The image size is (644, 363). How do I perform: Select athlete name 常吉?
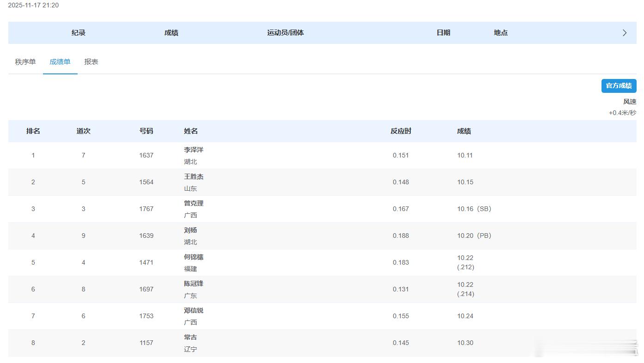190,337
